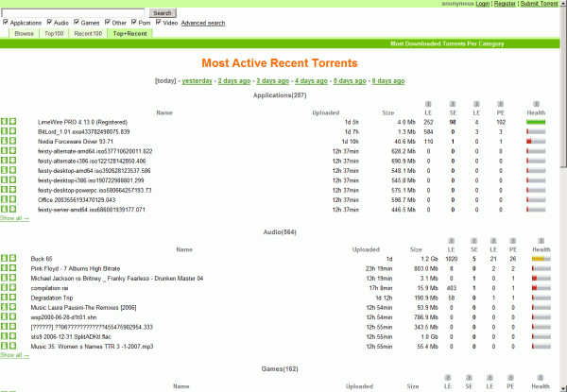Open the Recent100 tab
This screenshot has height=392, width=567.
(x=88, y=34)
